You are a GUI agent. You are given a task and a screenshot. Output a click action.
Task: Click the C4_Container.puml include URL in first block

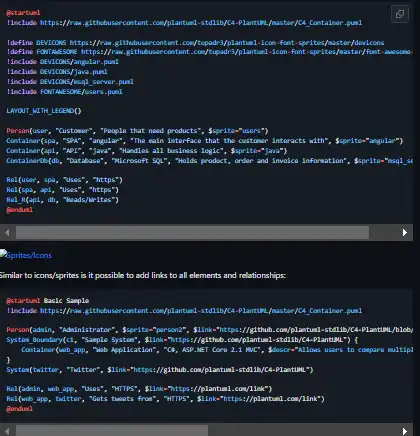pos(201,23)
